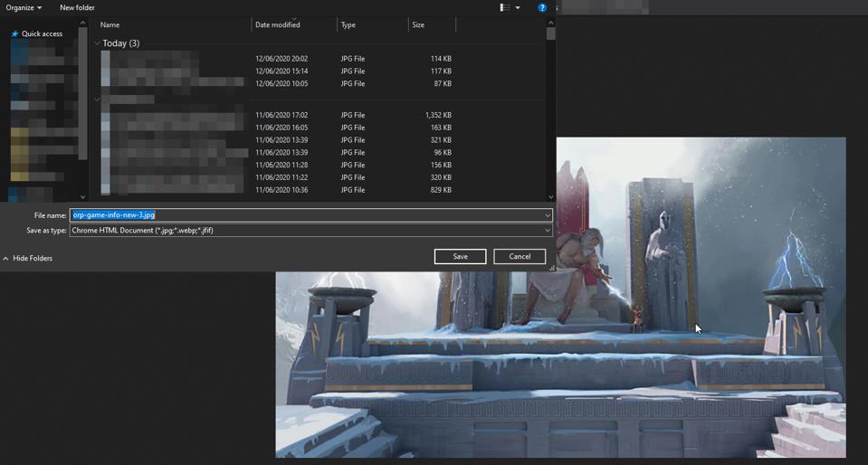
Task: Click the Save button
Action: [460, 257]
